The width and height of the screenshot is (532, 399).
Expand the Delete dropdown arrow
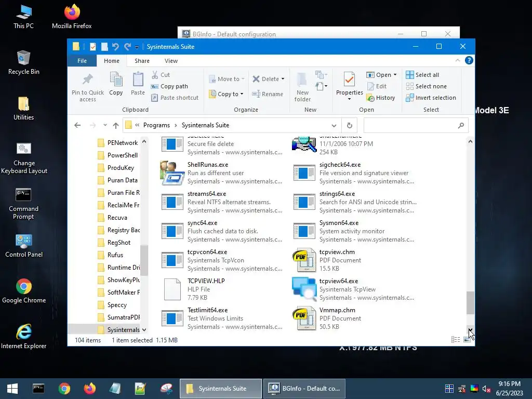pyautogui.click(x=283, y=79)
